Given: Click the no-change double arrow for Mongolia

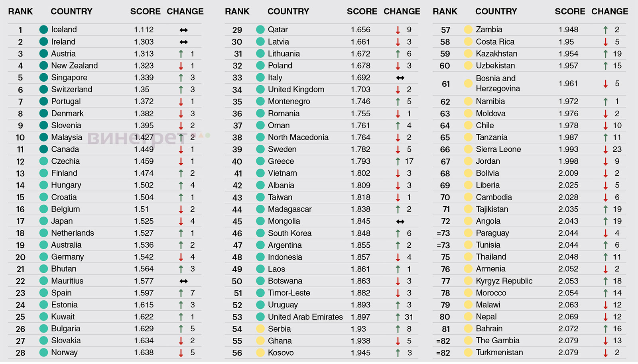Looking at the screenshot, I should point(400,221).
